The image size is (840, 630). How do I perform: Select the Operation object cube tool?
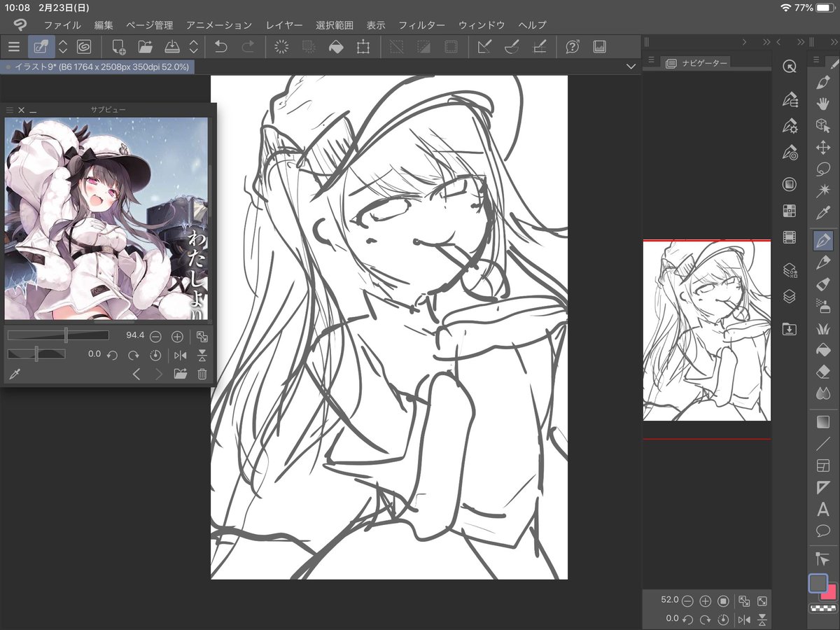(823, 125)
